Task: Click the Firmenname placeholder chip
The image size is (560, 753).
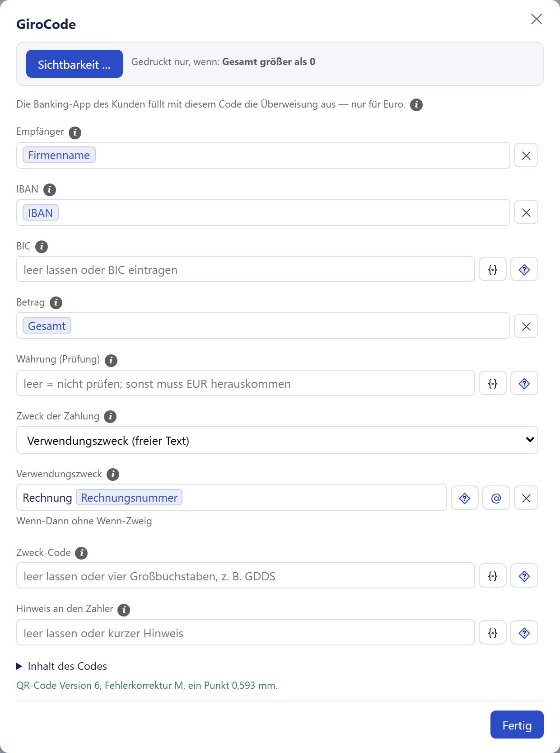Action: point(59,155)
